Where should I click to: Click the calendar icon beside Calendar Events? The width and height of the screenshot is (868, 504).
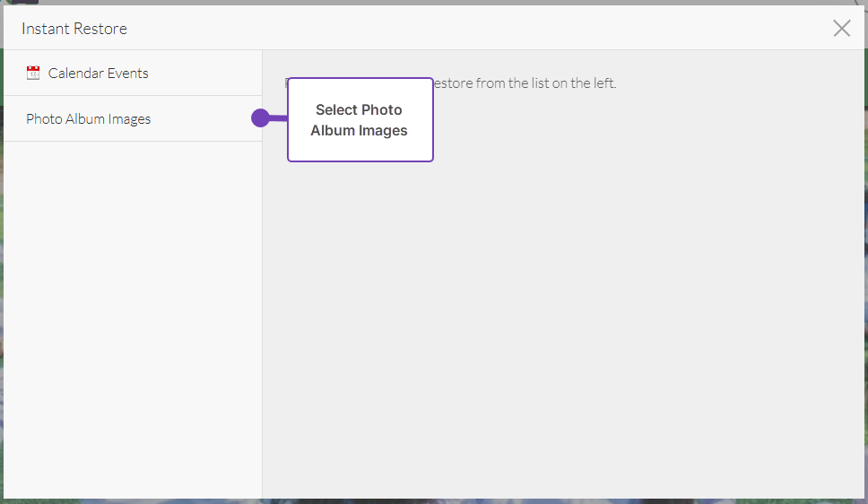33,74
